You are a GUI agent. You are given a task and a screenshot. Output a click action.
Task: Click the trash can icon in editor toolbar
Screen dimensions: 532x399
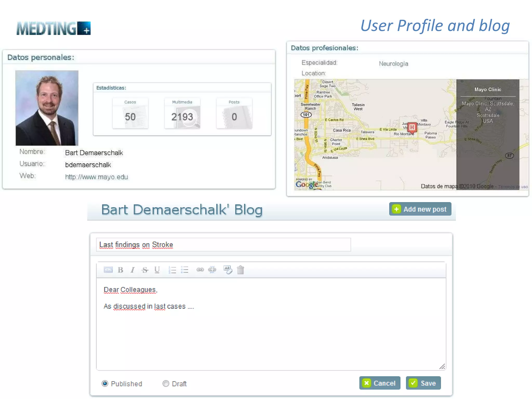(241, 270)
